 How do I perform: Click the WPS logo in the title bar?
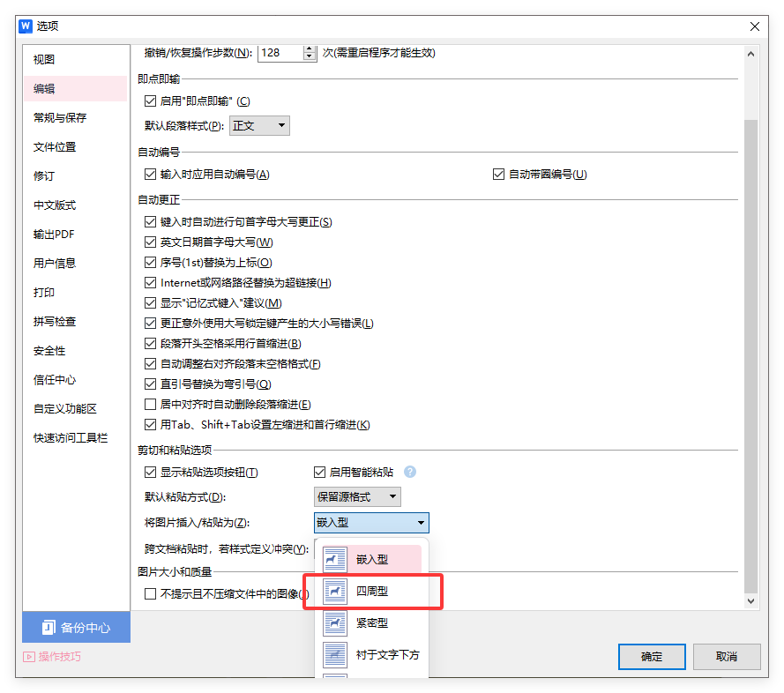tap(26, 26)
